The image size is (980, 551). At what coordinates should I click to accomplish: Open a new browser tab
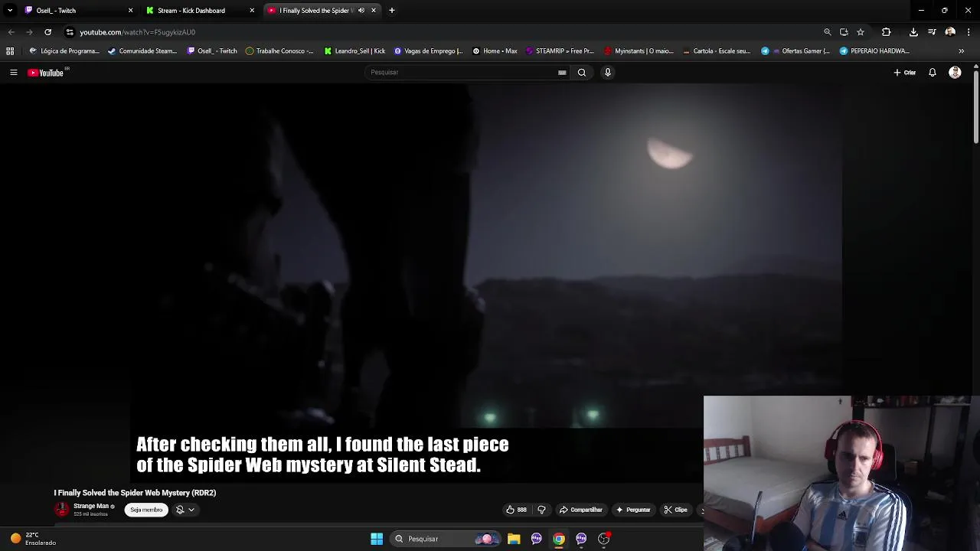click(x=392, y=11)
